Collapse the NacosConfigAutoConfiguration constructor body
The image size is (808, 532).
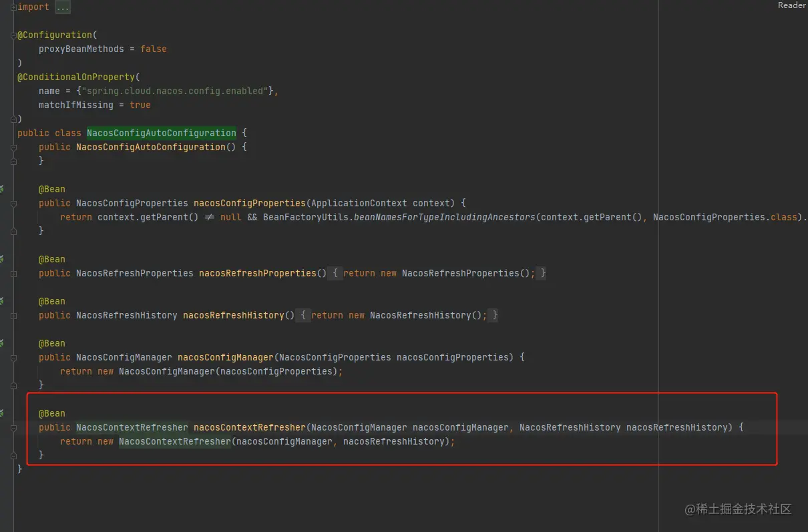(13, 147)
